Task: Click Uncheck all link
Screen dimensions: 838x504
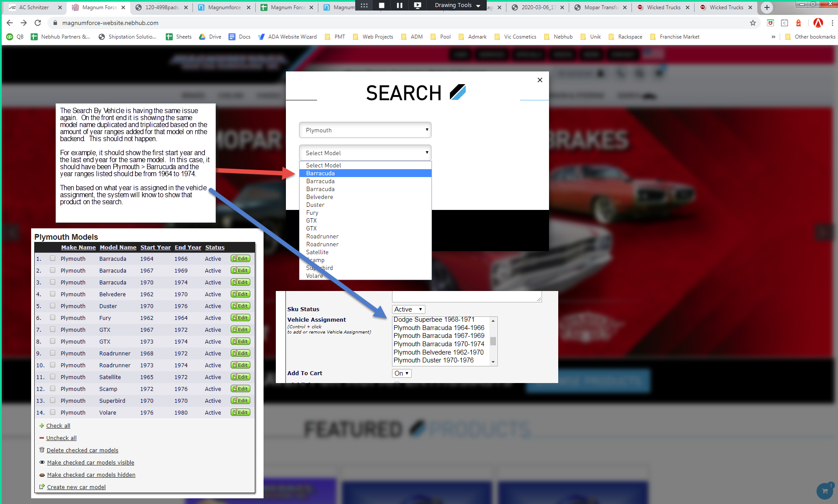Action: coord(61,438)
